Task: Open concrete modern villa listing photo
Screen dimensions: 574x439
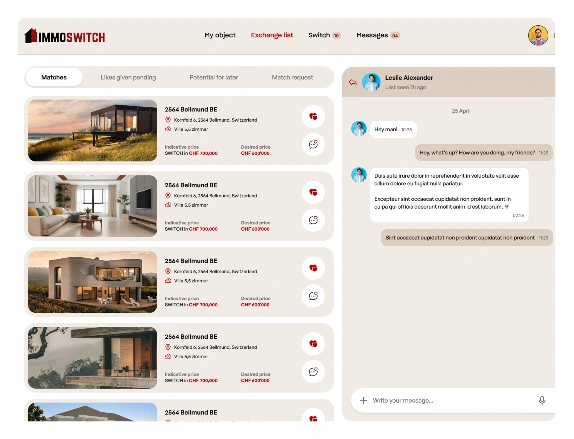Action: (93, 282)
